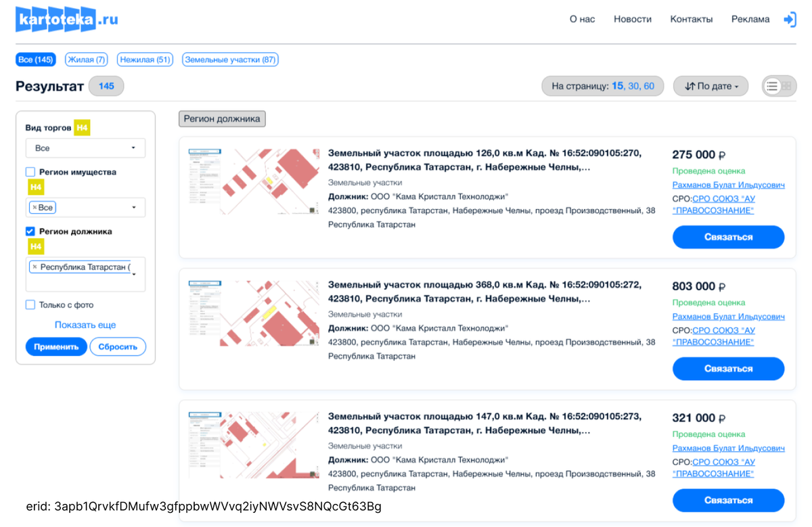
Task: Enable 'Только с фото' checkbox
Action: click(x=30, y=305)
